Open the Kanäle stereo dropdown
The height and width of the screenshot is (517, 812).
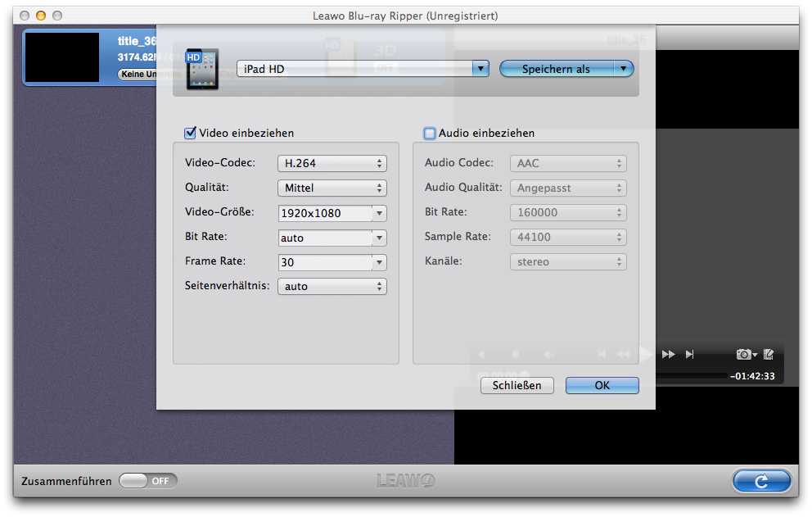coord(568,262)
